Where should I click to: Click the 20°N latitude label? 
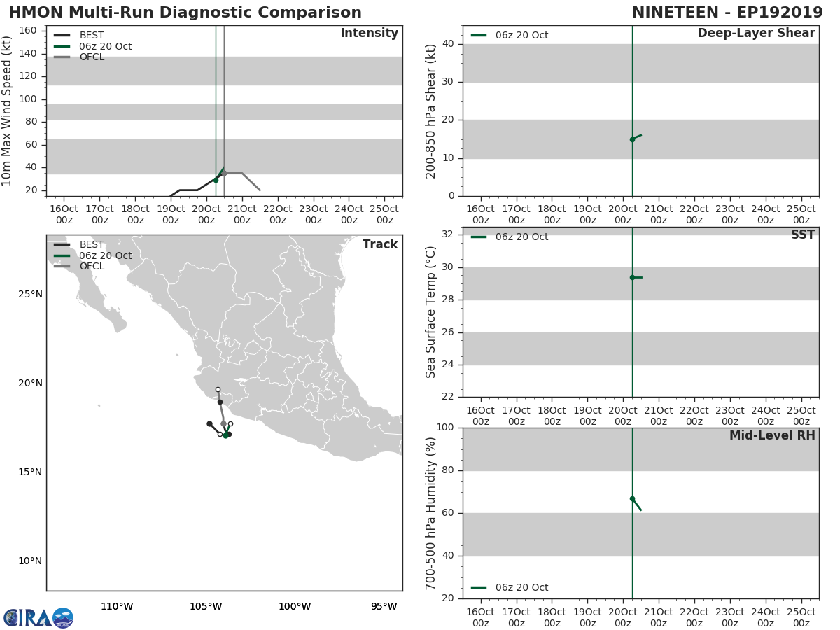(30, 383)
